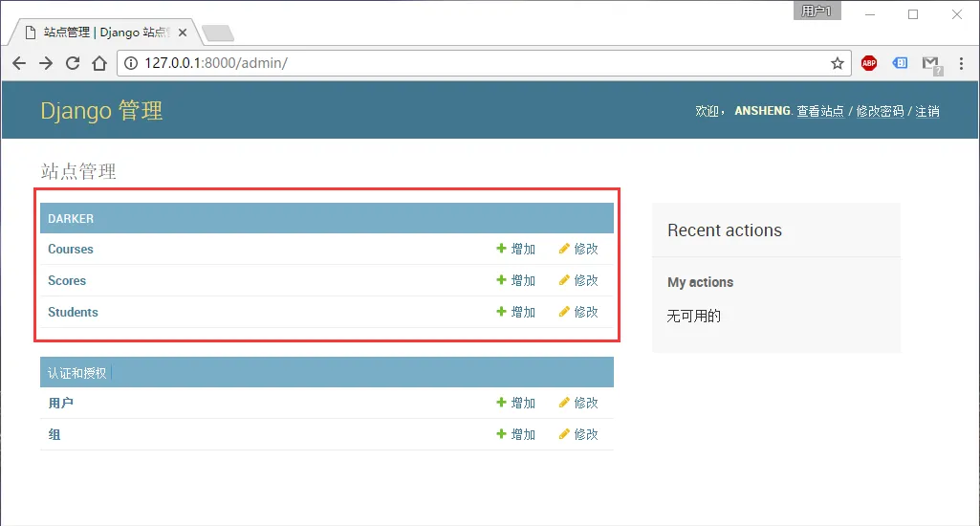Add a new Courses entry via 增加
Image resolution: width=980 pixels, height=526 pixels.
point(516,249)
